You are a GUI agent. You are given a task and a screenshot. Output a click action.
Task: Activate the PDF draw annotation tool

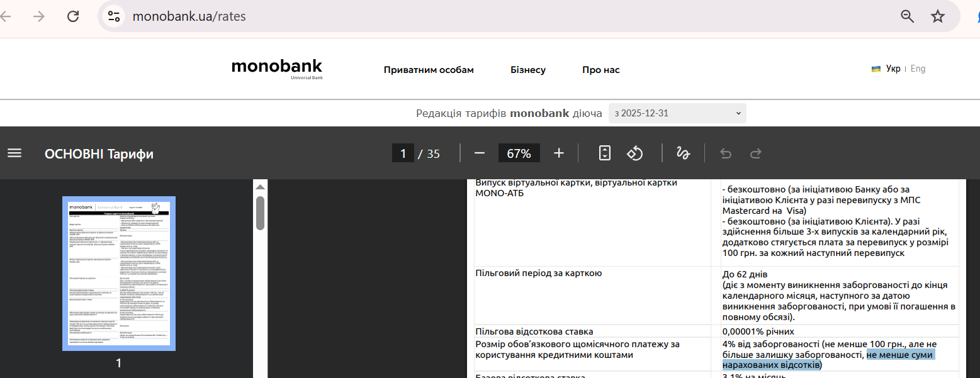pyautogui.click(x=683, y=153)
